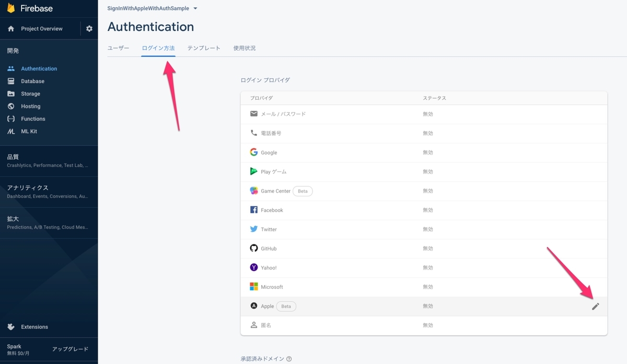Image resolution: width=627 pixels, height=364 pixels.
Task: Click the メール / パスワード provider name
Action: (x=283, y=114)
